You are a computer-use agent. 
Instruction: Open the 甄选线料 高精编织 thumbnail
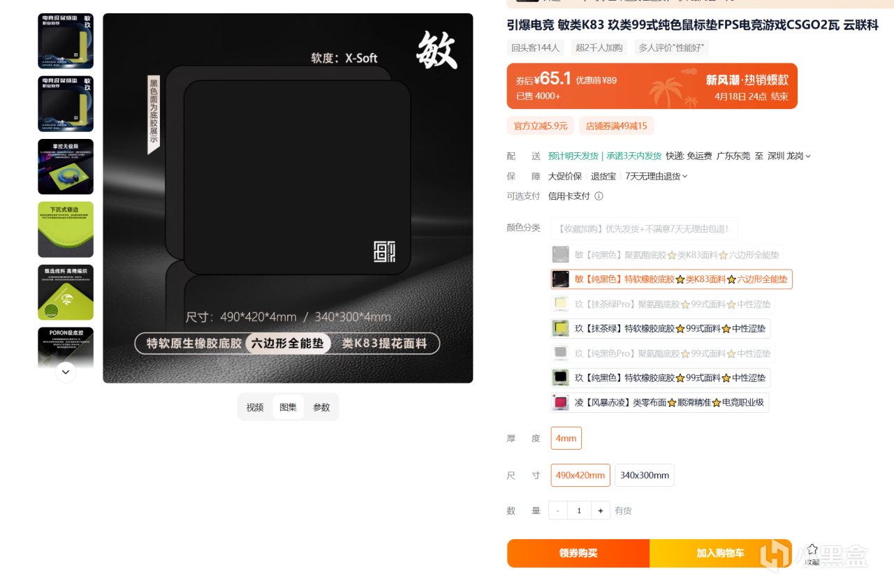point(66,293)
